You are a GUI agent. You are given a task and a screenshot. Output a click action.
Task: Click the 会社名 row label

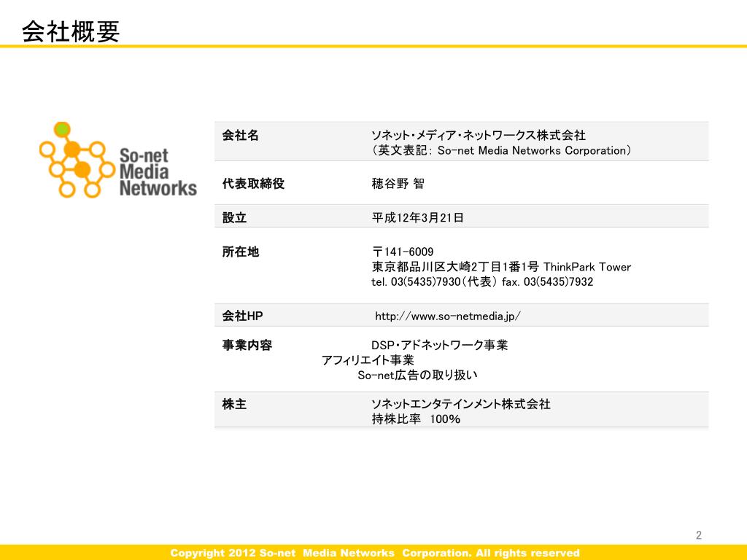point(241,135)
